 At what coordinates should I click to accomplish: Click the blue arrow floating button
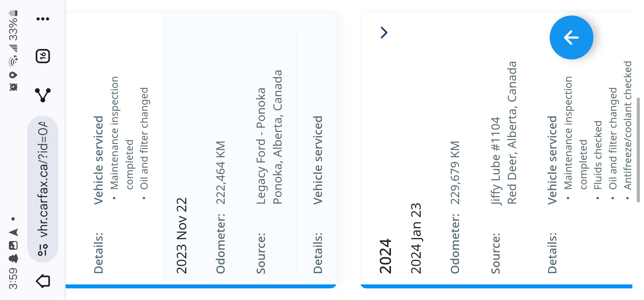571,37
